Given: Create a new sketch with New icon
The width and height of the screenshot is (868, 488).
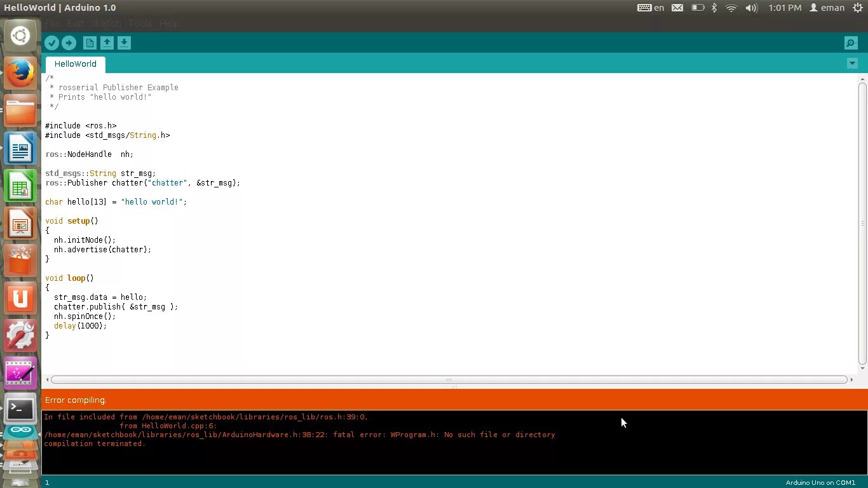Looking at the screenshot, I should (90, 43).
